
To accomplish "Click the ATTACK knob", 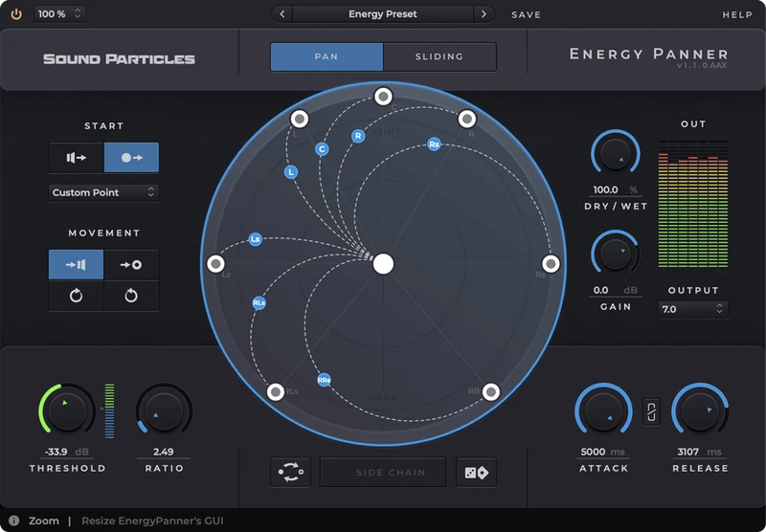I will pos(603,410).
